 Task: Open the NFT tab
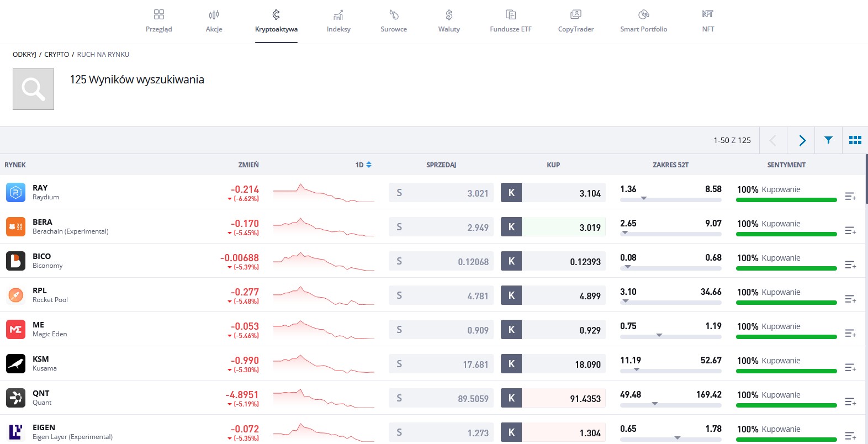(708, 21)
